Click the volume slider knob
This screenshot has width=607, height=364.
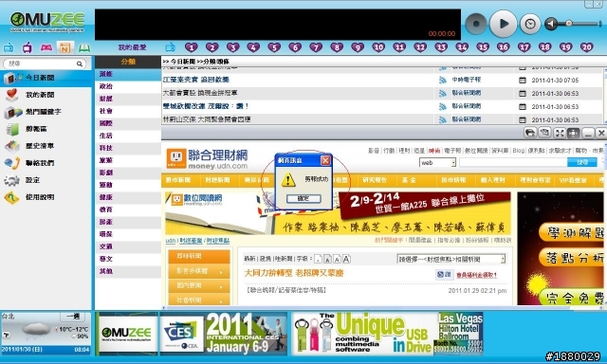(569, 24)
